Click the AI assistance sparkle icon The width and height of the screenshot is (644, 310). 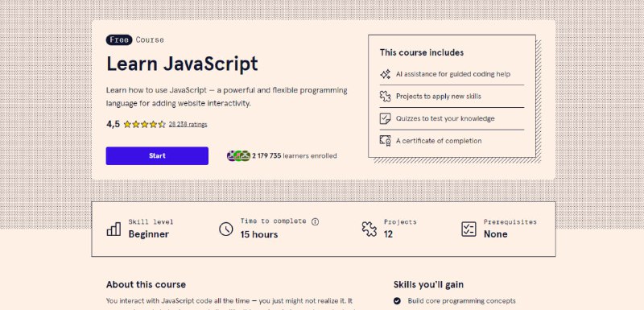pyautogui.click(x=385, y=74)
